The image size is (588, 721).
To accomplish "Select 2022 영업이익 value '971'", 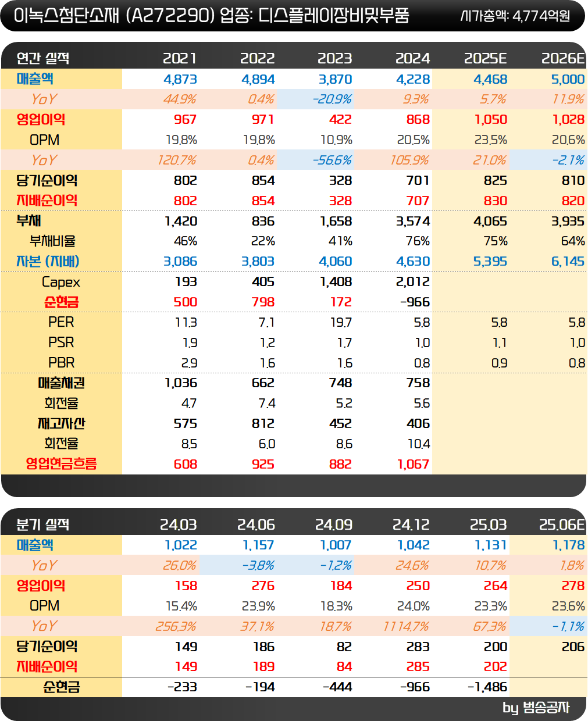I will (x=263, y=119).
